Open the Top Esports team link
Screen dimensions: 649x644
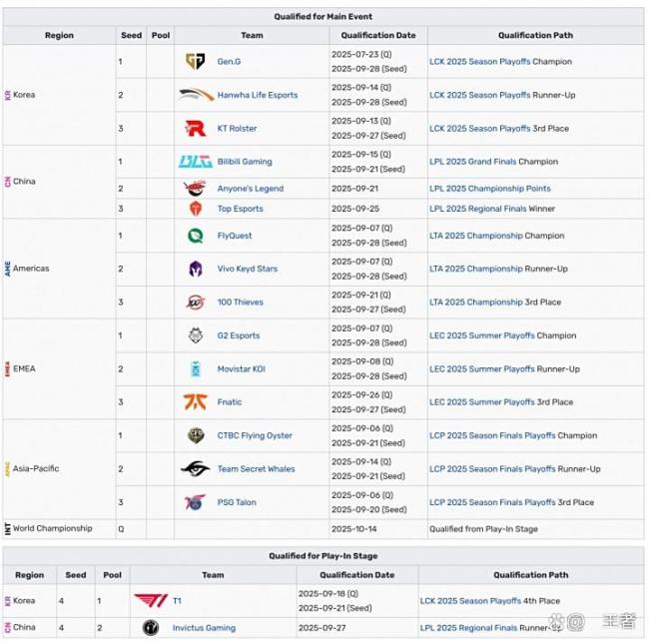241,209
